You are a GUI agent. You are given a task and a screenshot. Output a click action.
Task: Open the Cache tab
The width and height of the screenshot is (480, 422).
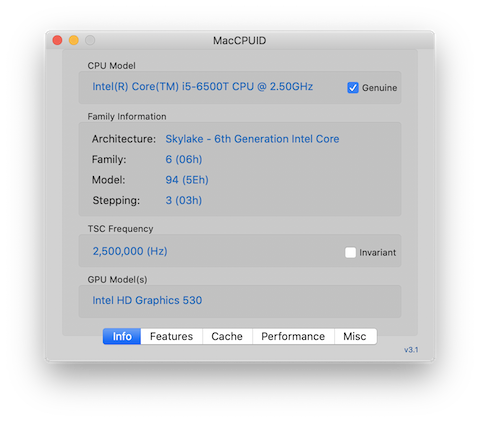(227, 336)
